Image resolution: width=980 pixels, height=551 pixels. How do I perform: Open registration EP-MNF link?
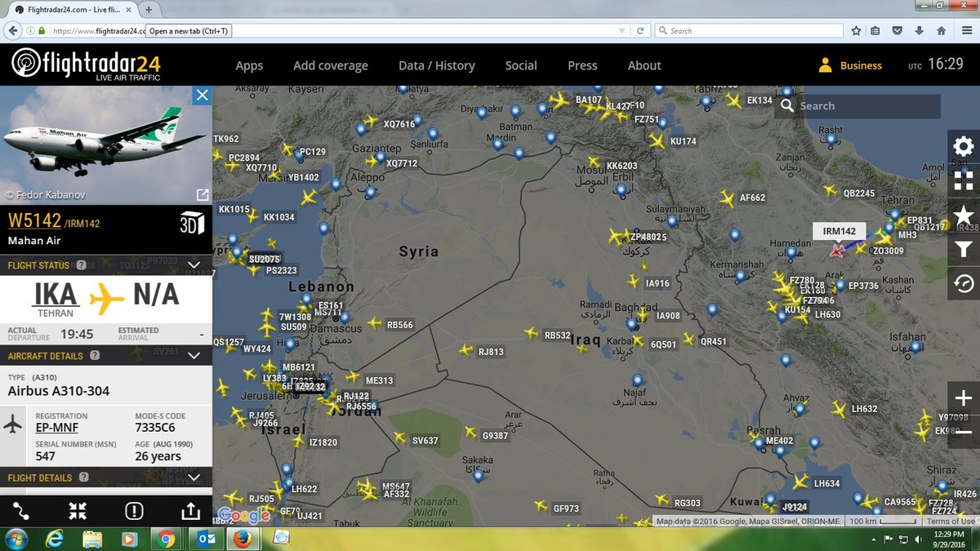coord(56,428)
